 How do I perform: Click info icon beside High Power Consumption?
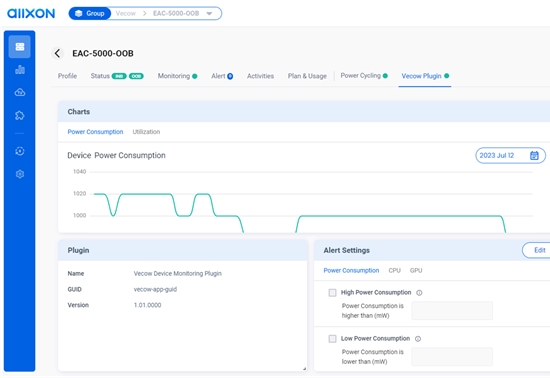tap(419, 293)
